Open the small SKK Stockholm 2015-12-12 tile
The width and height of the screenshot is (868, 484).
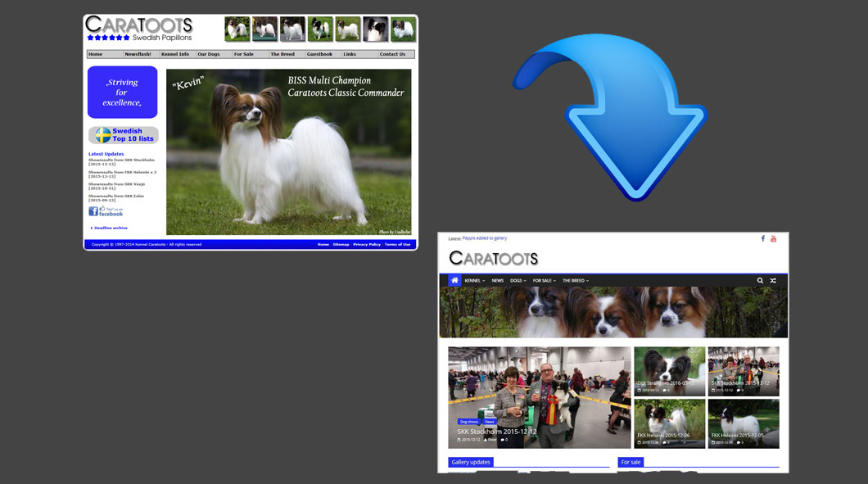[x=744, y=372]
